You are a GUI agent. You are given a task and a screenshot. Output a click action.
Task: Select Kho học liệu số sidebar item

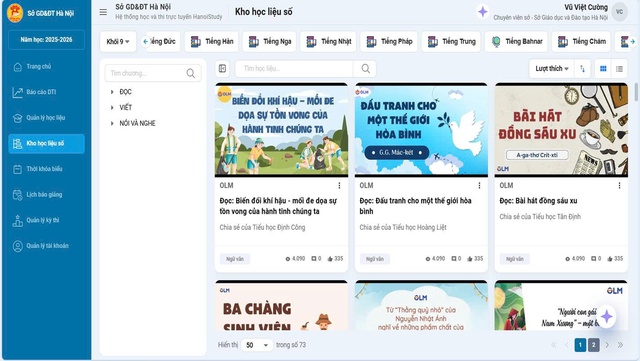pyautogui.click(x=47, y=144)
